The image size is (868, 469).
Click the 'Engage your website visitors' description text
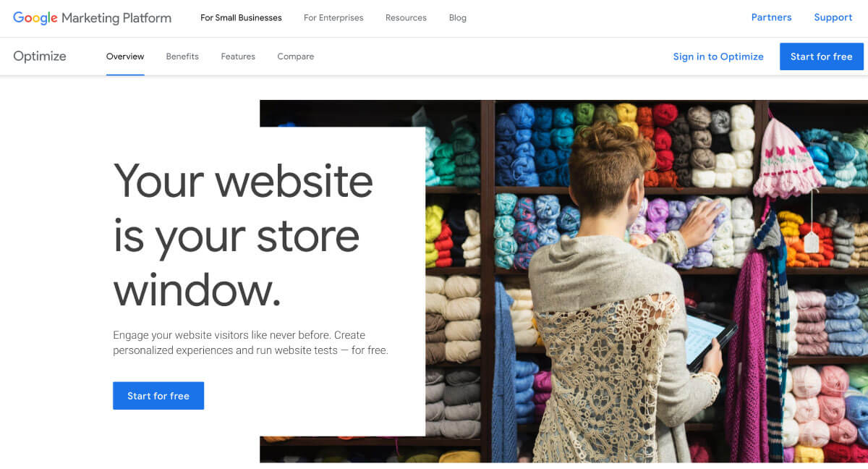tap(250, 342)
